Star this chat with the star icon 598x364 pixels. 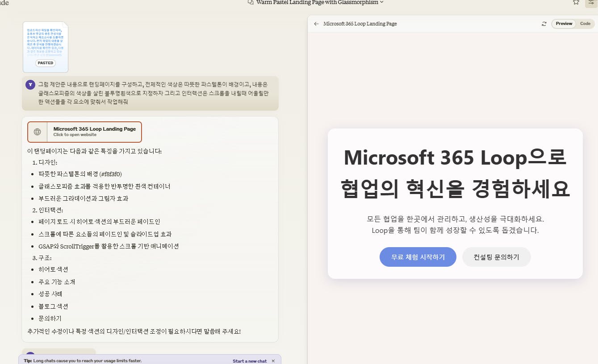(576, 2)
